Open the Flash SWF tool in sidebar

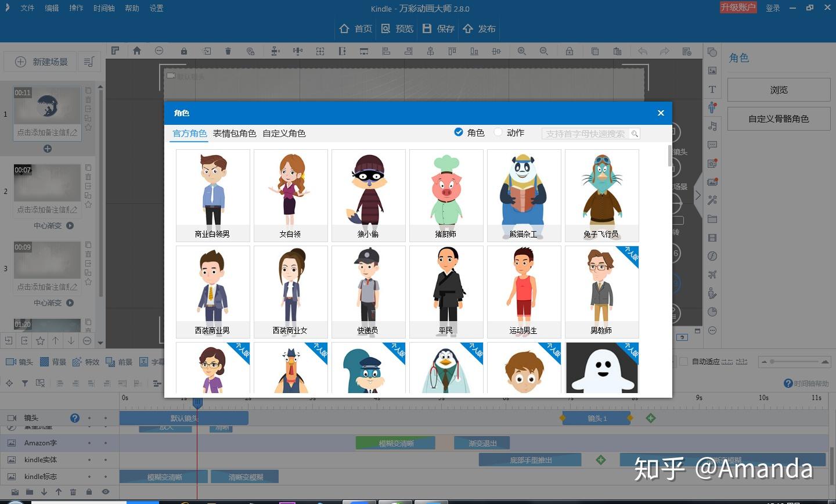click(712, 256)
